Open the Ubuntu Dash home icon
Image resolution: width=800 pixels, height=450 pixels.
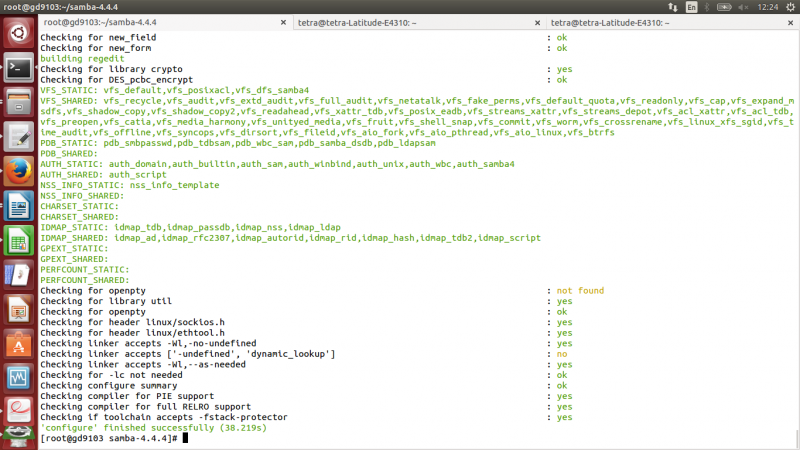[x=19, y=34]
